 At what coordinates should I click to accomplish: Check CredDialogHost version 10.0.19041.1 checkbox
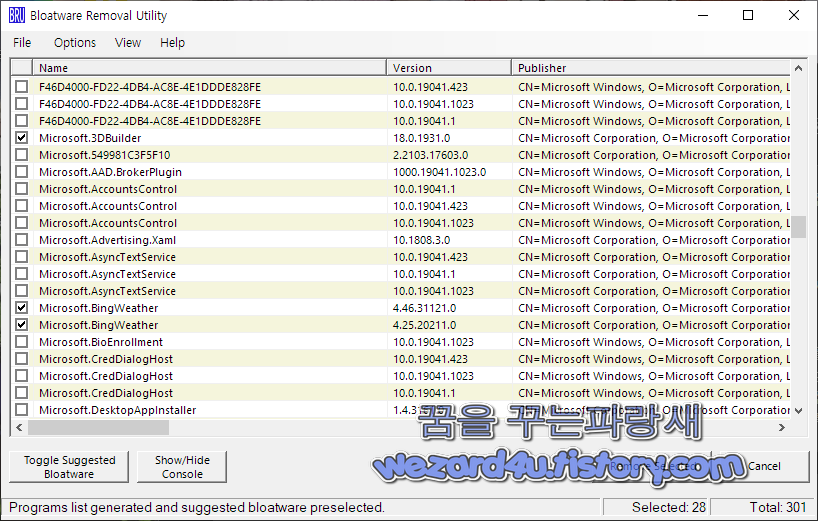[21, 393]
